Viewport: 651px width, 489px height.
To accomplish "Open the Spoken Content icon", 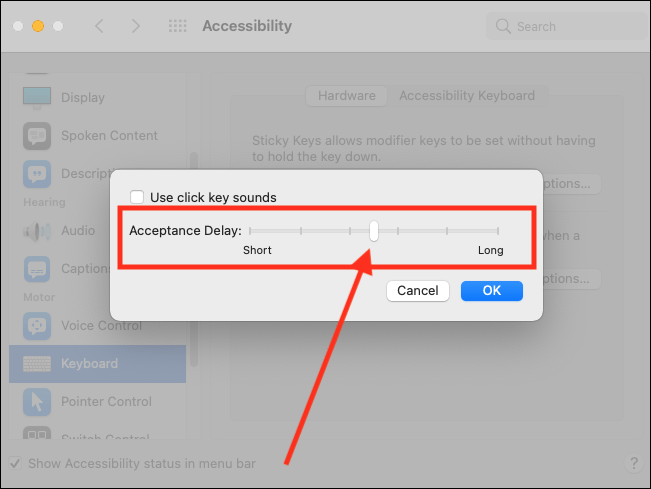I will (37, 136).
